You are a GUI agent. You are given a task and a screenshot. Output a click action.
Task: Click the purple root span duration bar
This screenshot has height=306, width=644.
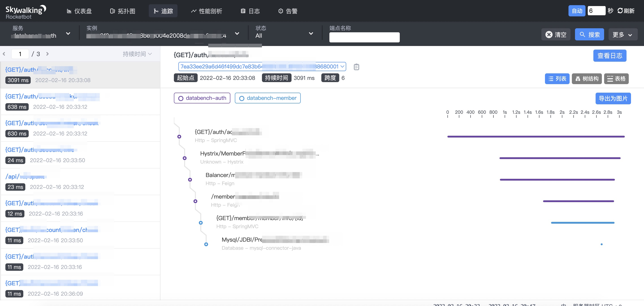(x=536, y=137)
